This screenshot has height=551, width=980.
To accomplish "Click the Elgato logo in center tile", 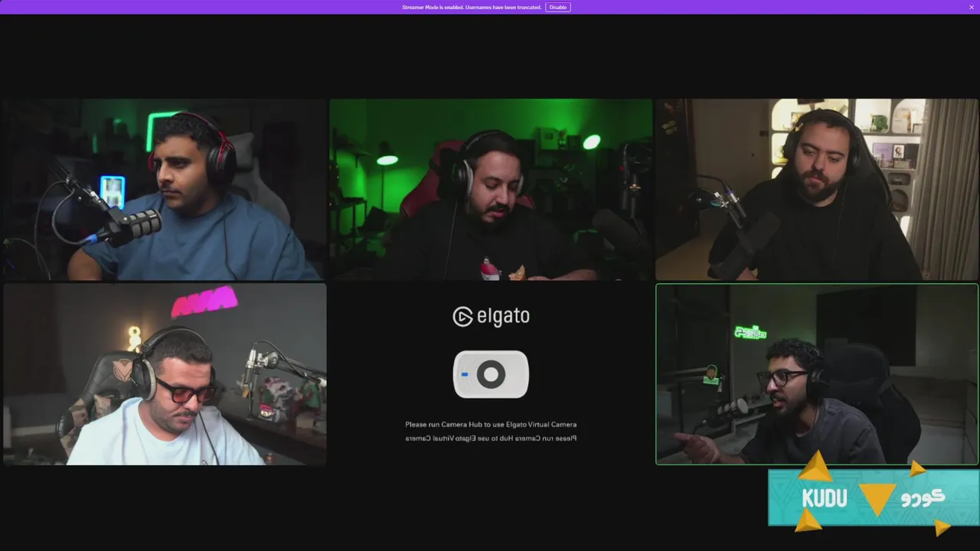I will click(491, 316).
